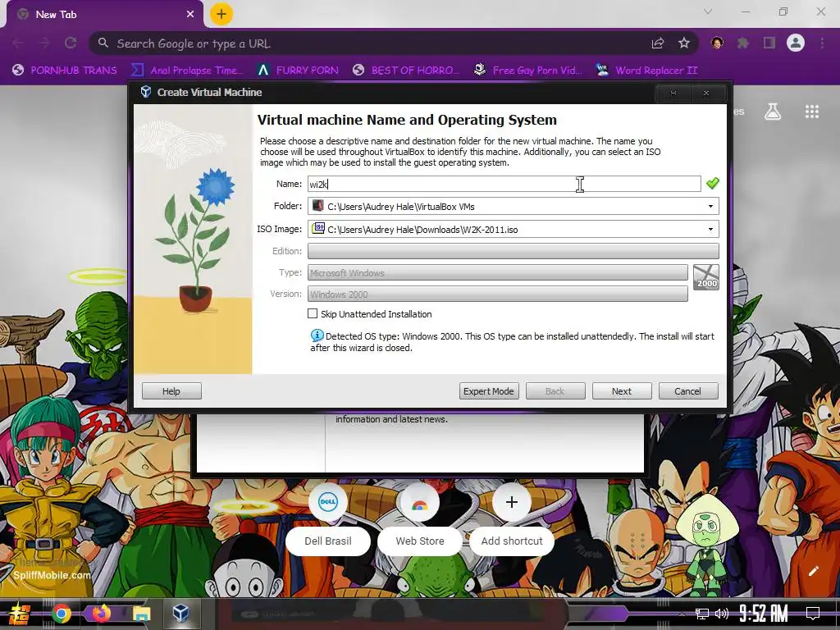Open the Folder dropdown arrow
This screenshot has height=630, width=840.
pos(710,206)
